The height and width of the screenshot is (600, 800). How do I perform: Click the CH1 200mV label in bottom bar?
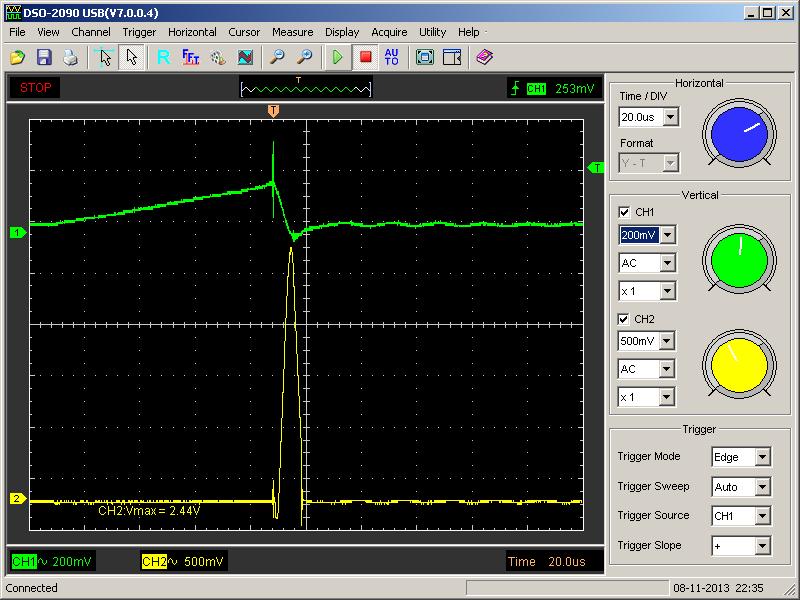pos(52,562)
